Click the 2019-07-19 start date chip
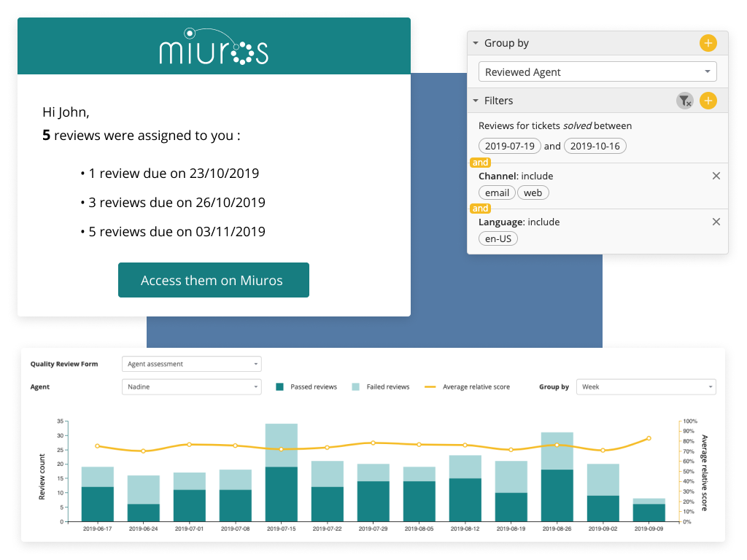The image size is (747, 560). pyautogui.click(x=510, y=146)
